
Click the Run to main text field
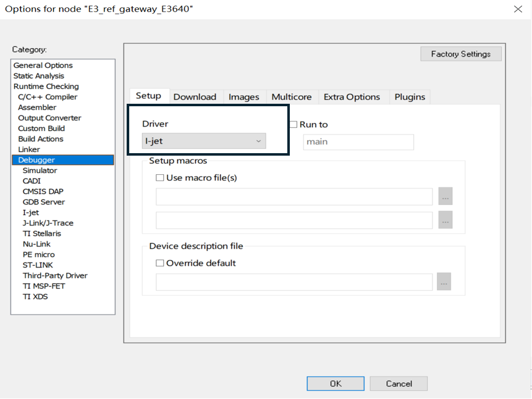(x=358, y=142)
